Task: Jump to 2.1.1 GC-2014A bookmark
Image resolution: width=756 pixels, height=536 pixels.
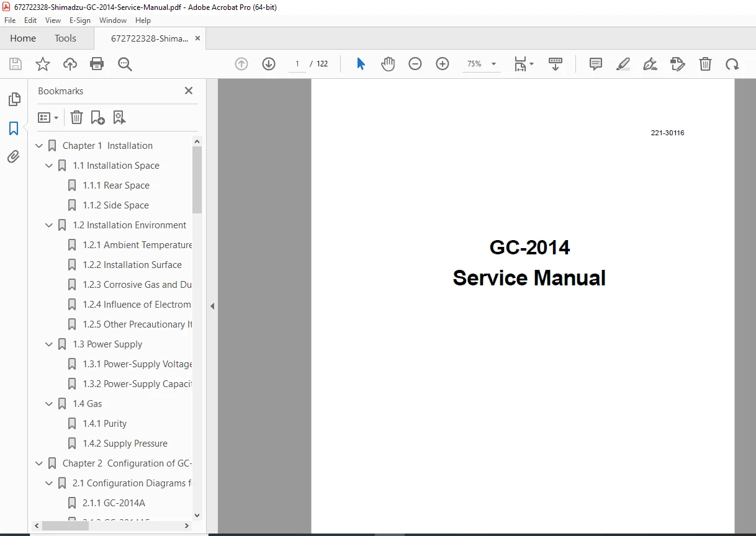Action: (114, 503)
